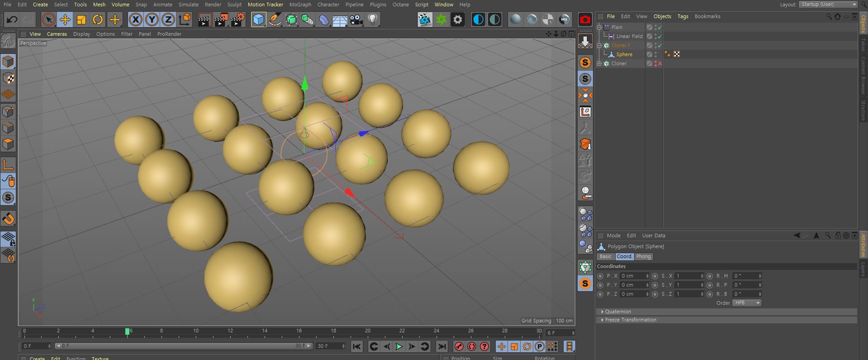The image size is (868, 360).
Task: Click the Autokeying button
Action: pos(472,347)
